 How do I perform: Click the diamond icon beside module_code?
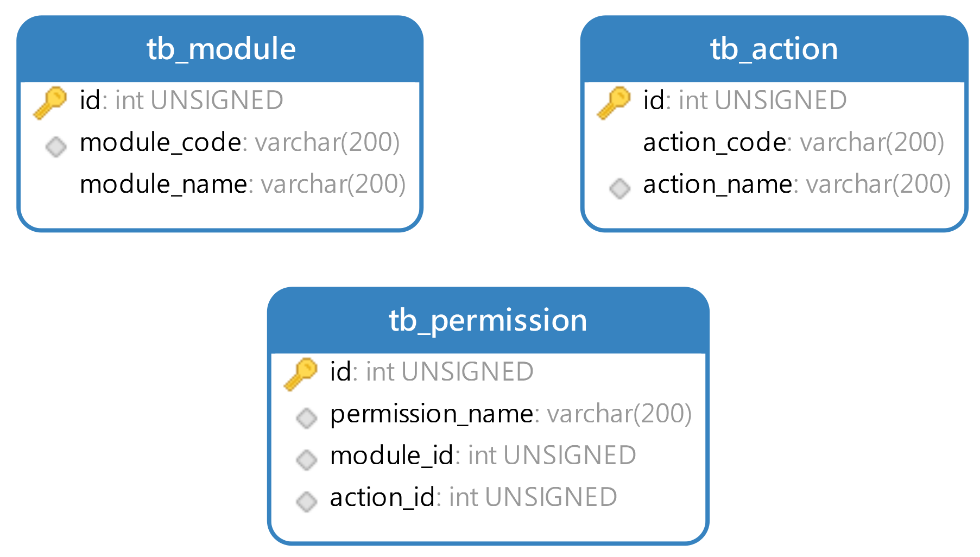[x=56, y=146]
